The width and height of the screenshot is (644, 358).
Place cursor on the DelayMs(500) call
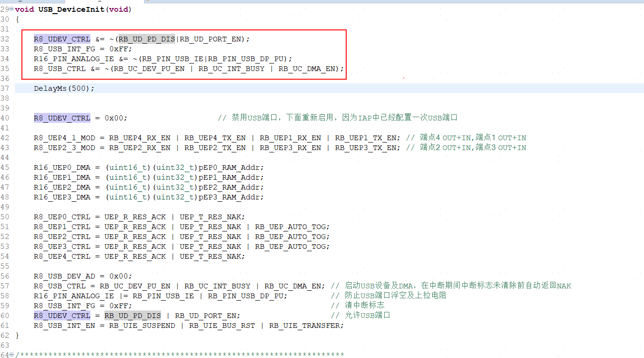coord(64,88)
